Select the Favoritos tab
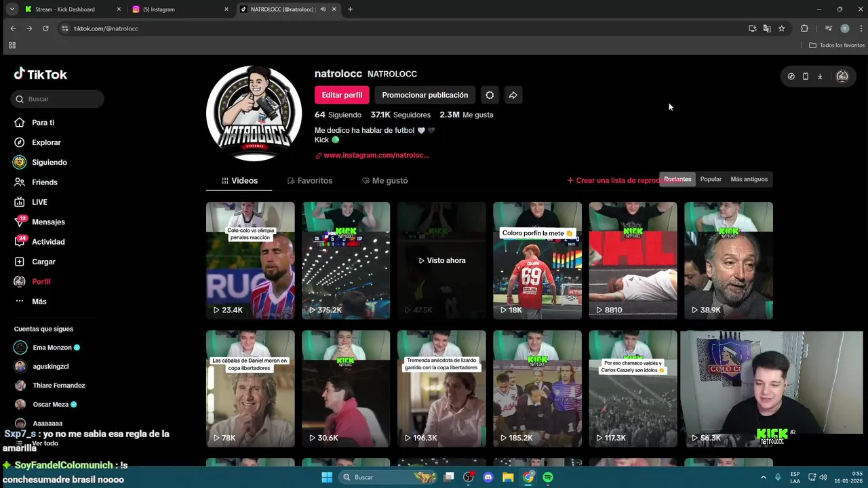The image size is (868, 488). tap(310, 181)
